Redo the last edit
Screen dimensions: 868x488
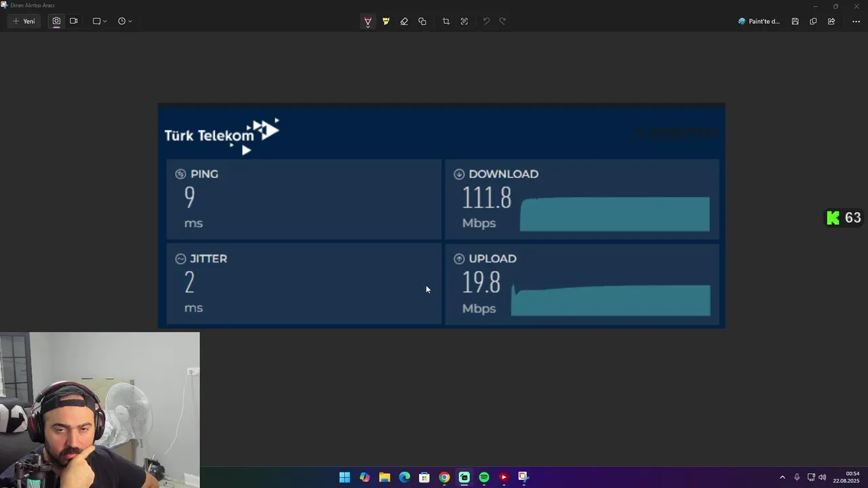[502, 21]
